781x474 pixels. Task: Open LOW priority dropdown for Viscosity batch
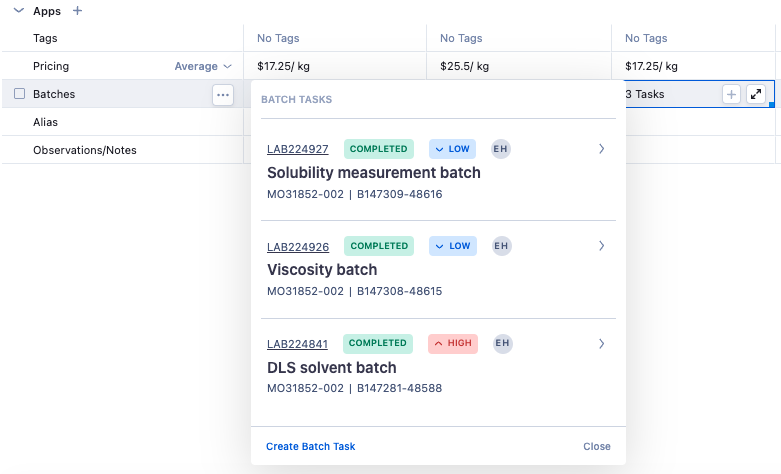(452, 246)
